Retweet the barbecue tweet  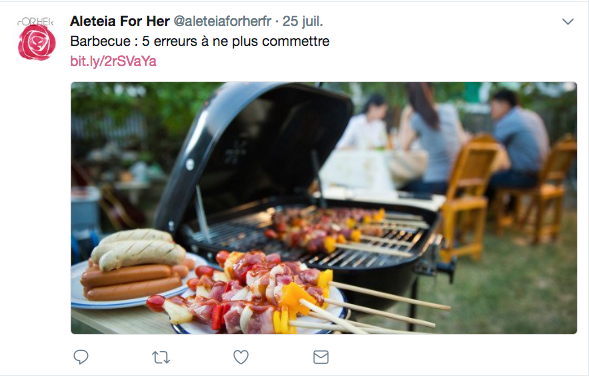161,357
